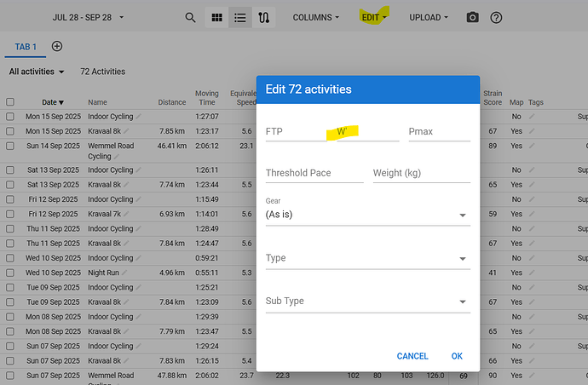588x385 pixels.
Task: Click the Pmax input field
Action: pos(439,132)
